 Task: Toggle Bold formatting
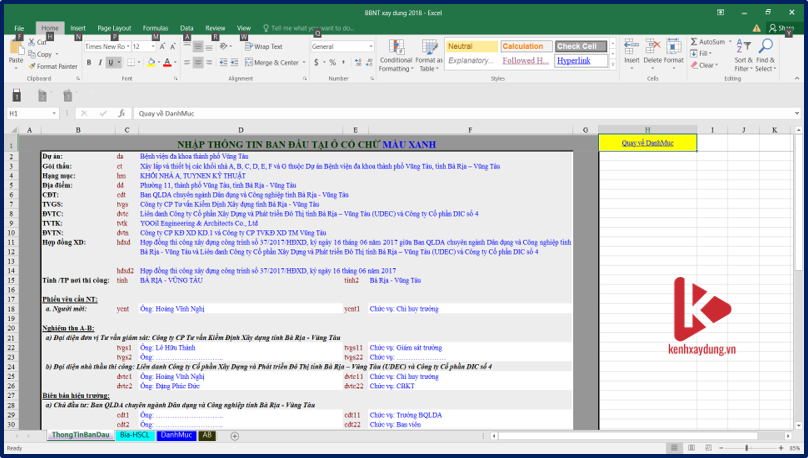88,62
